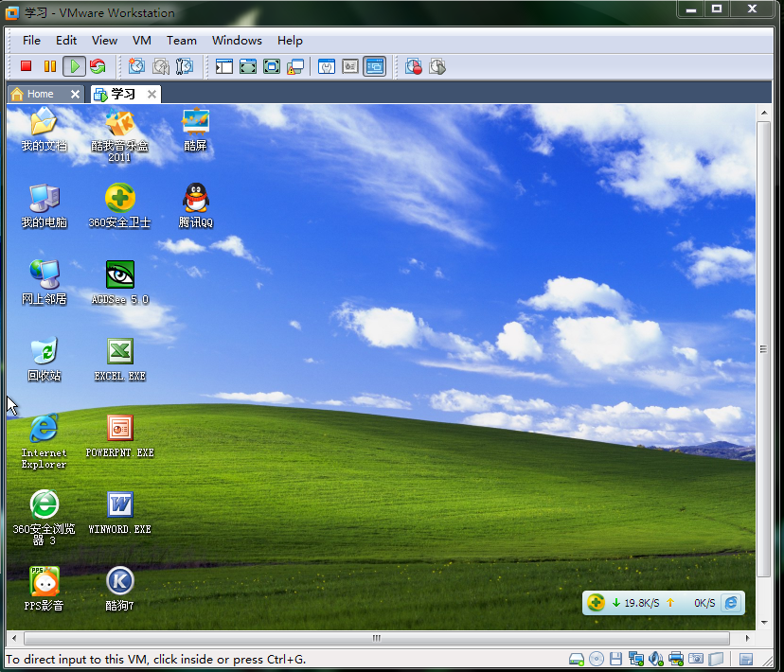The height and width of the screenshot is (672, 784).
Task: Click the green Power On play button
Action: 75,66
